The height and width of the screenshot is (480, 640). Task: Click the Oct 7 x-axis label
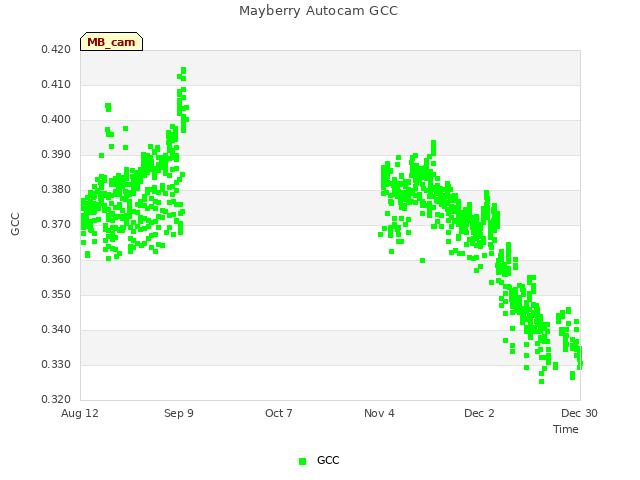coord(279,413)
